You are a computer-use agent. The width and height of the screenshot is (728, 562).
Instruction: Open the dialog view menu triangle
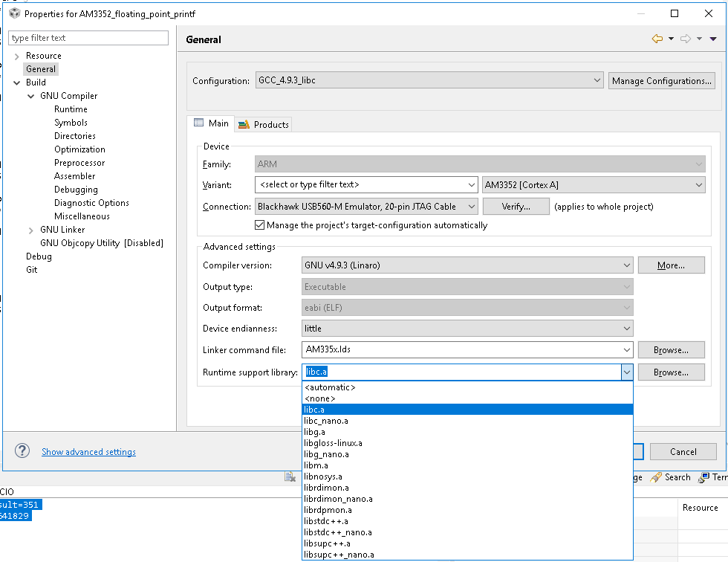tap(713, 39)
